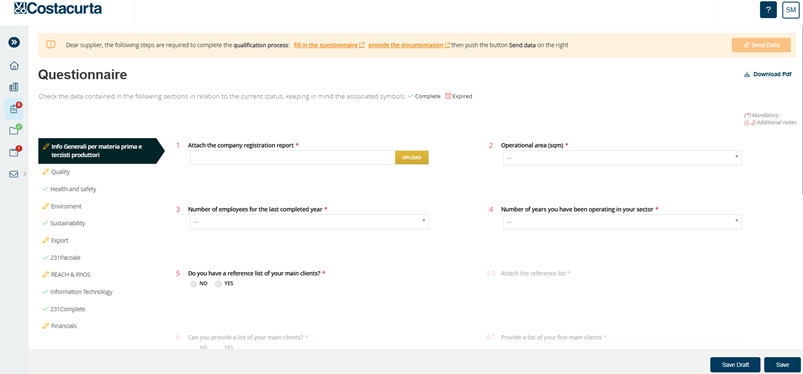Select NO for reference list of main clients

click(194, 284)
